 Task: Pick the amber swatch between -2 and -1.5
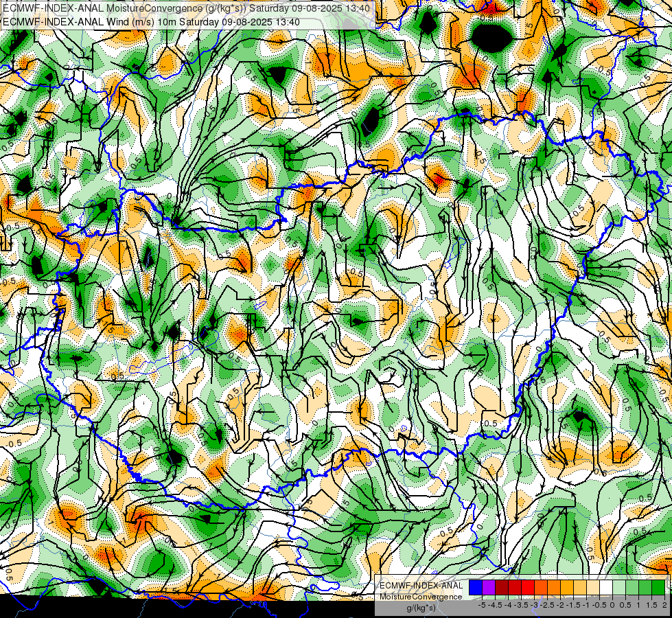point(567,587)
